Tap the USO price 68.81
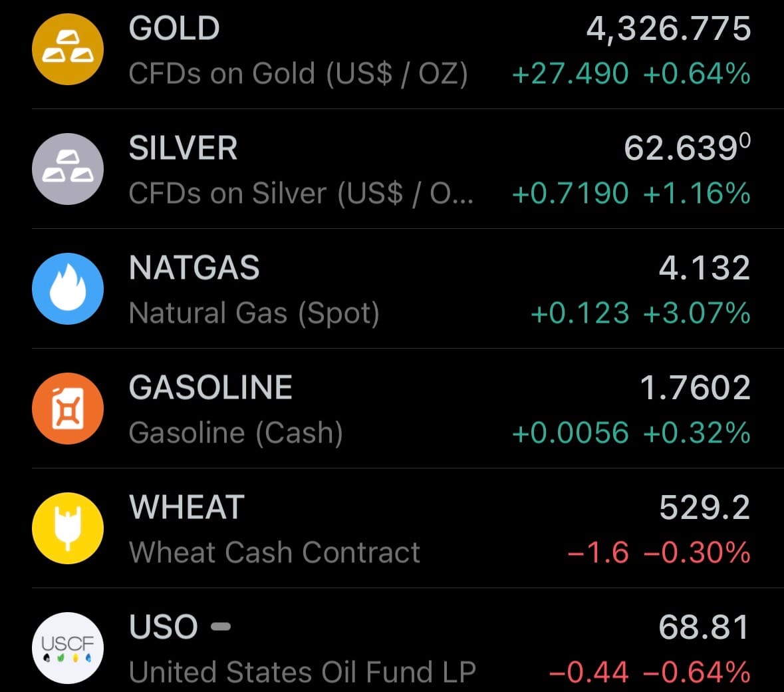 [x=704, y=627]
